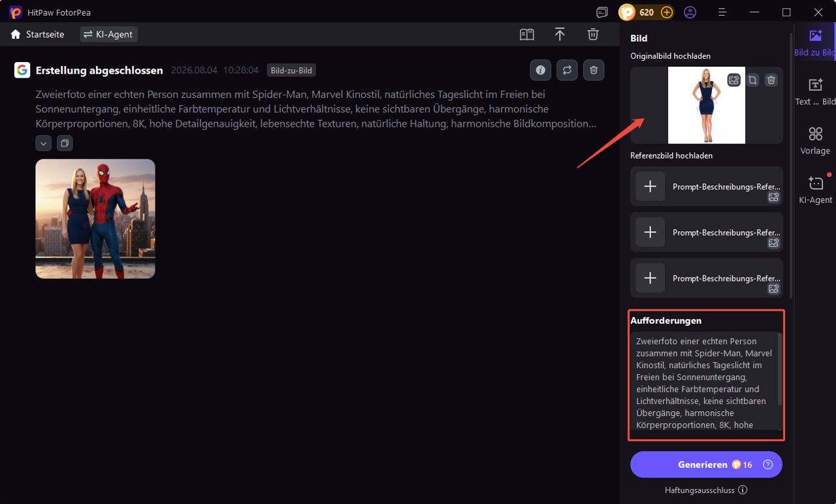Click the 2026.08.04 date
The image size is (836, 504).
coord(193,70)
